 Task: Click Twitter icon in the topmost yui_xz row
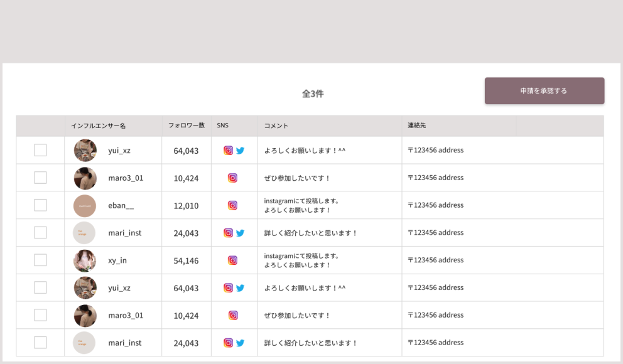[x=240, y=151]
